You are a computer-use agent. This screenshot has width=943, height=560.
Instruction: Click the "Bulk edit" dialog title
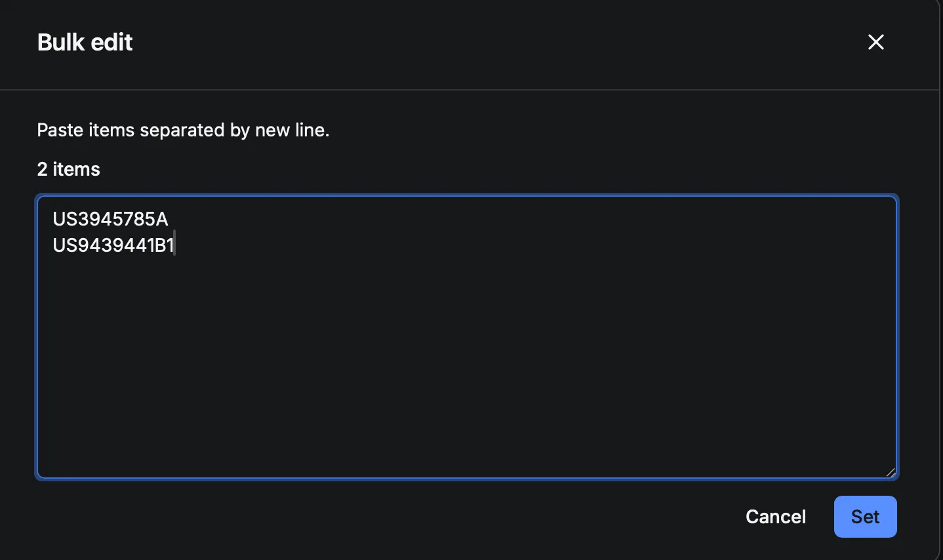coord(85,43)
